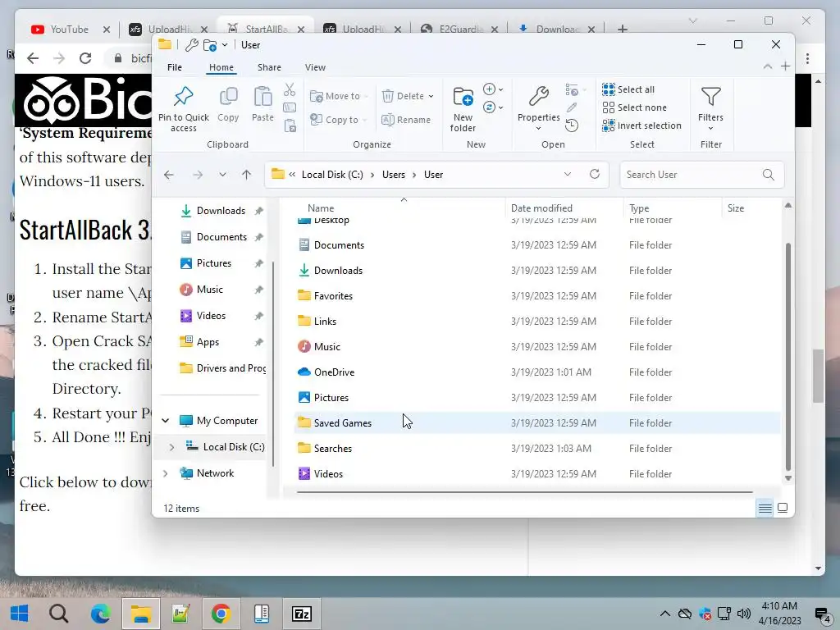Switch to details view icon
This screenshot has height=630, width=840.
765,508
